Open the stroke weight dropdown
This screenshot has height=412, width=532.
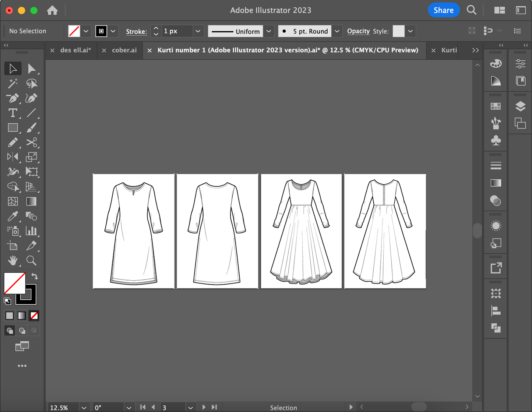tap(198, 31)
